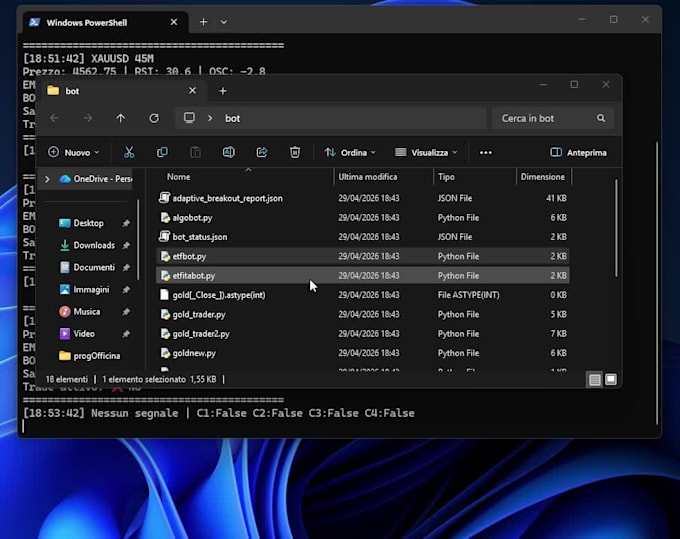The height and width of the screenshot is (539, 680).
Task: Sort by the Dimensione column header
Action: (543, 177)
